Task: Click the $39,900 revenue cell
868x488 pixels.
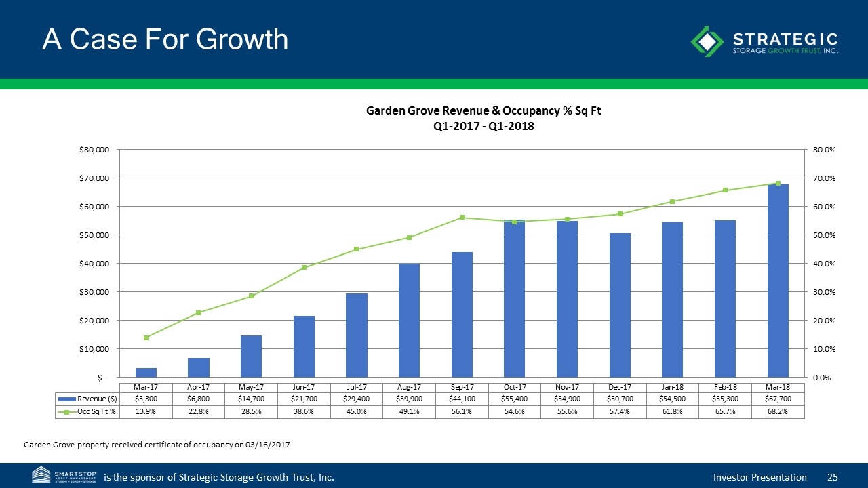Action: pos(409,400)
